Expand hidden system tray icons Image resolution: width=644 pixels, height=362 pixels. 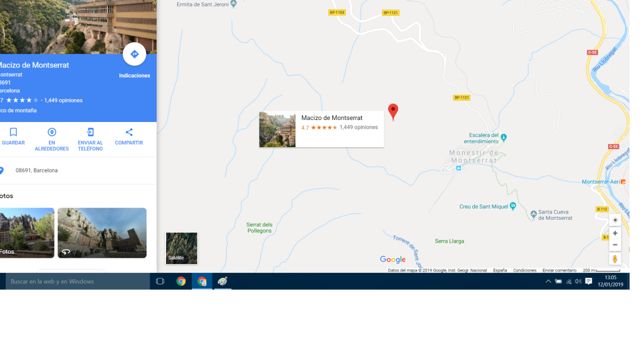[x=548, y=282]
